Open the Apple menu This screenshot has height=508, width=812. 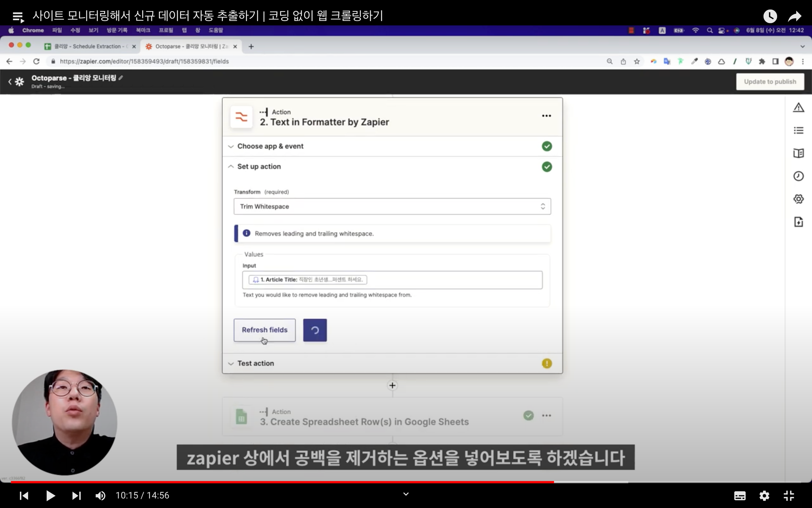[x=11, y=30]
